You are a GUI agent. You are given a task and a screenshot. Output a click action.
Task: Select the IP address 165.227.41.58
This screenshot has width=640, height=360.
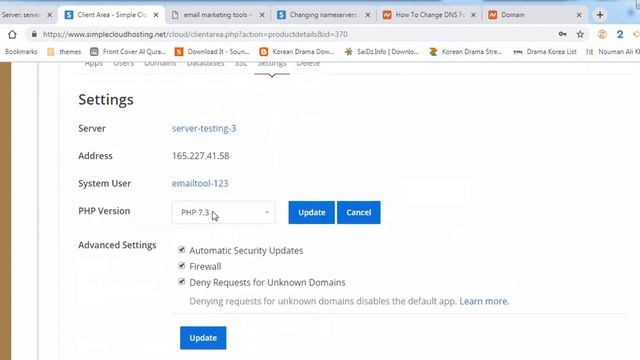200,156
